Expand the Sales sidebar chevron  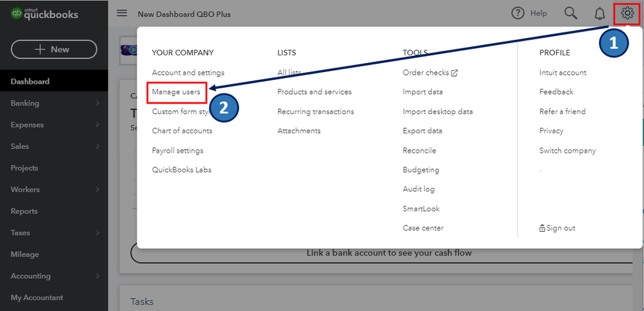click(97, 146)
